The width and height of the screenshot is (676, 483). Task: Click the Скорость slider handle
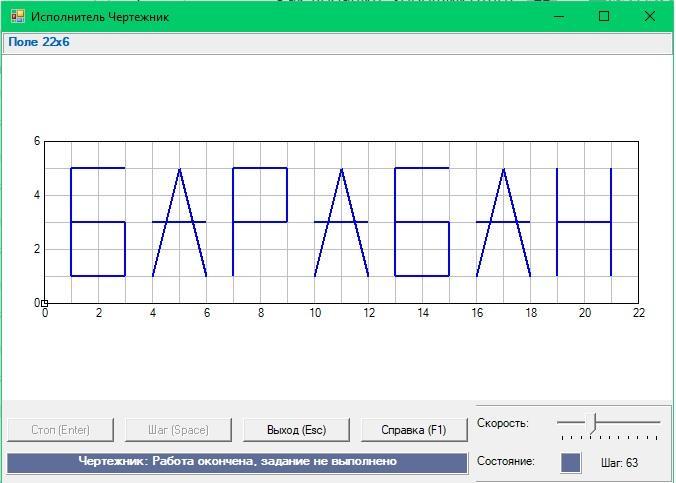tap(593, 423)
